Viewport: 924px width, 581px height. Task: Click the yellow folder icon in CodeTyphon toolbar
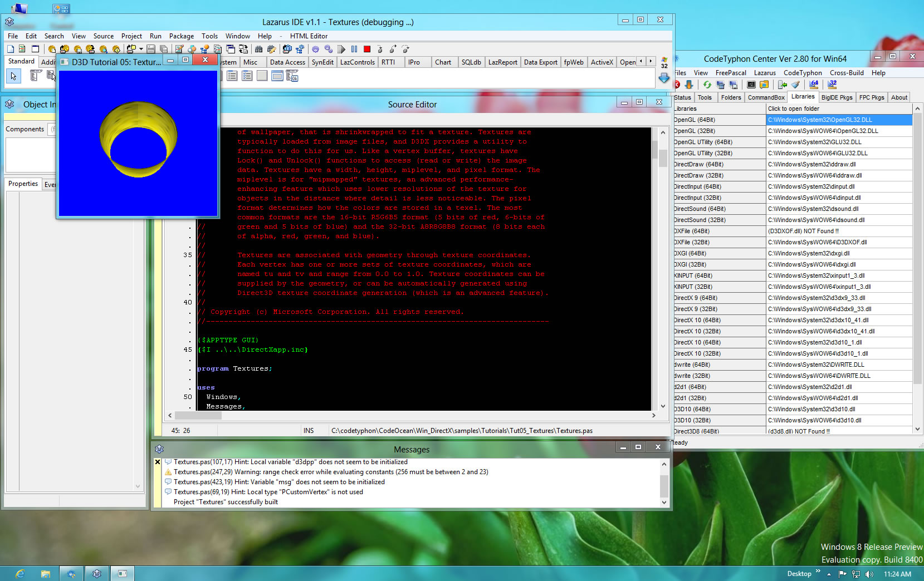tap(764, 85)
